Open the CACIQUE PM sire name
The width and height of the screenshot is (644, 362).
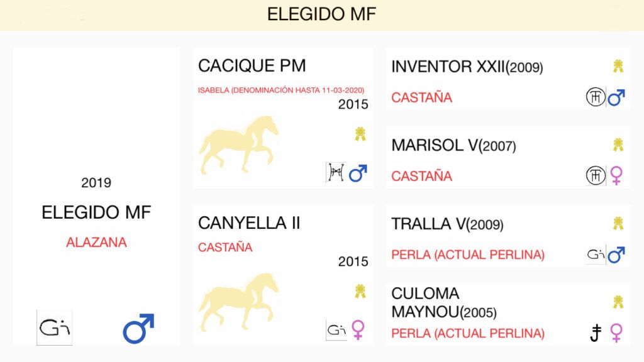point(252,66)
